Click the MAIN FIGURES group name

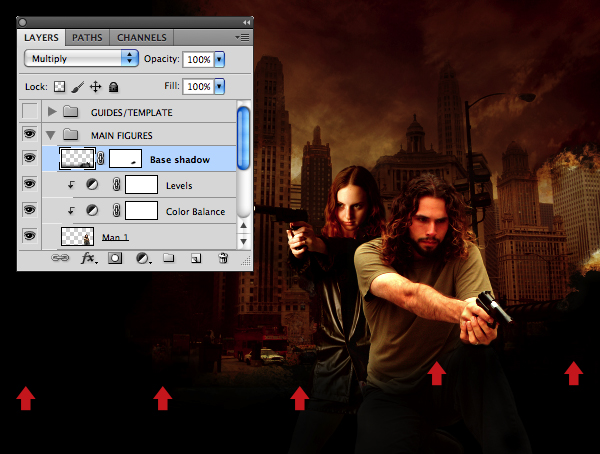[x=122, y=136]
